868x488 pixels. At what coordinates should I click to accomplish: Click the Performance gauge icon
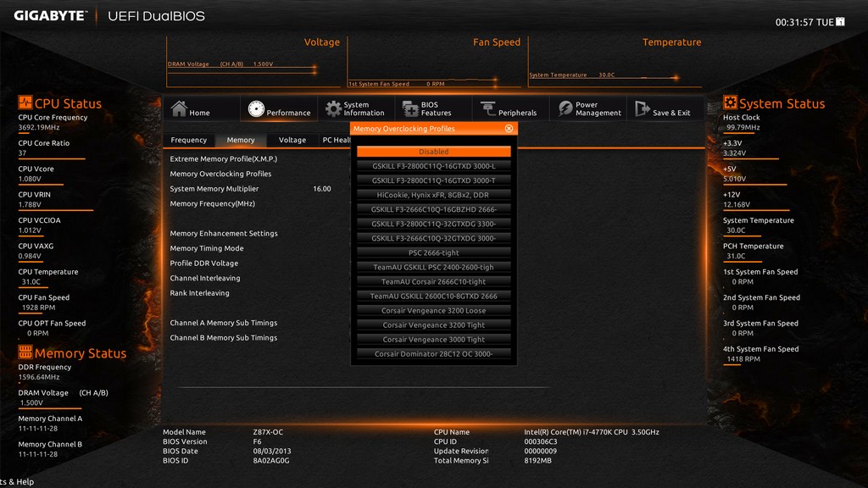click(256, 109)
